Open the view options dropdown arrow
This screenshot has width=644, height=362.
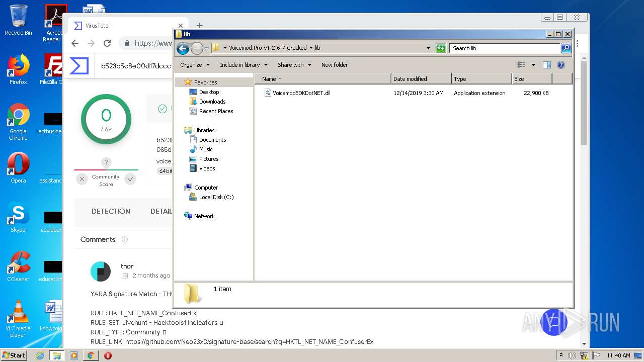533,65
